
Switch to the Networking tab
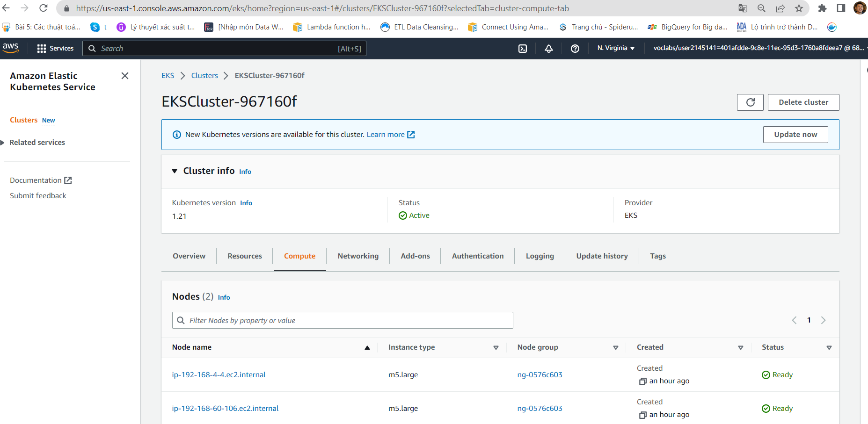pyautogui.click(x=358, y=256)
